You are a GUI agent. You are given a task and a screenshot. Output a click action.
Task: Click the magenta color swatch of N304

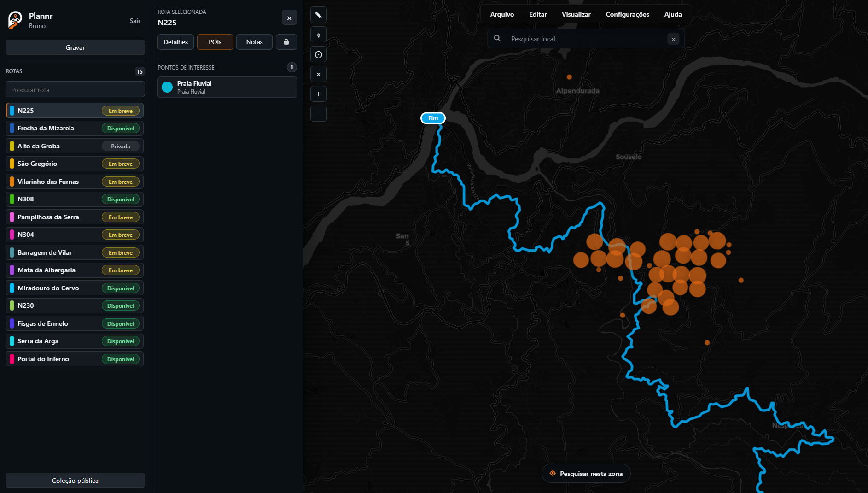click(x=12, y=235)
